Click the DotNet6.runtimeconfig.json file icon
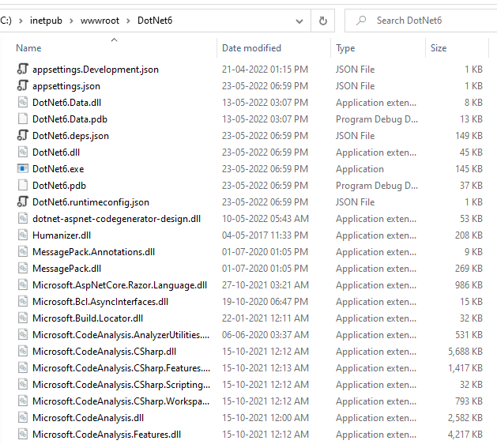497x448 pixels. point(22,201)
